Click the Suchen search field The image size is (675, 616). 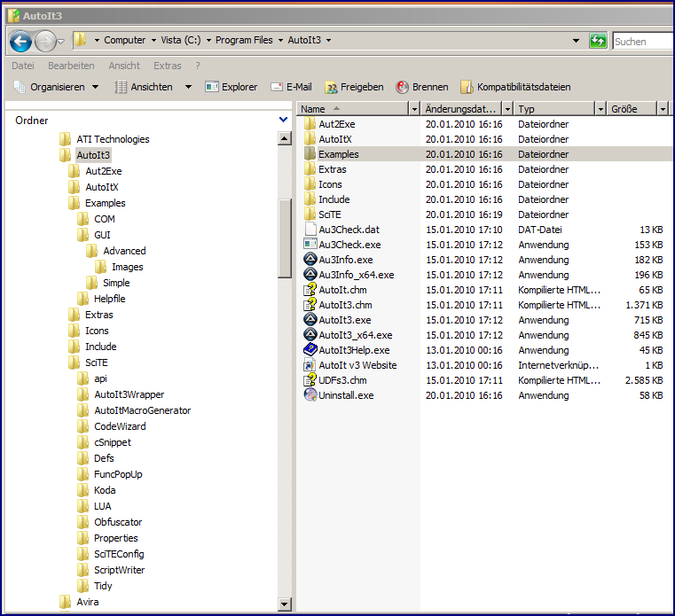point(641,41)
